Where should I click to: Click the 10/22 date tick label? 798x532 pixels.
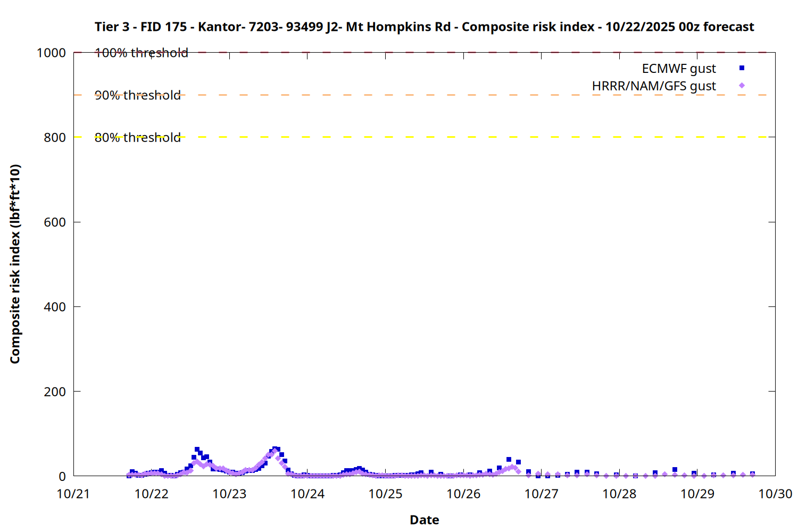coord(151,494)
